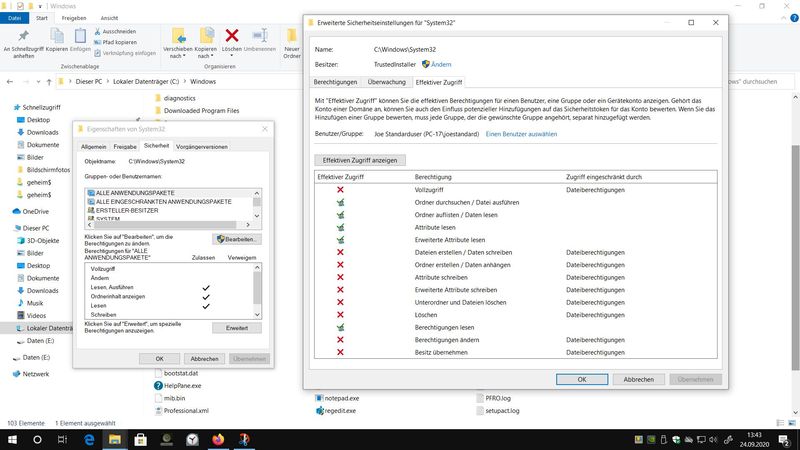Open OneDrive in the navigation pane
The image size is (800, 450).
(35, 212)
